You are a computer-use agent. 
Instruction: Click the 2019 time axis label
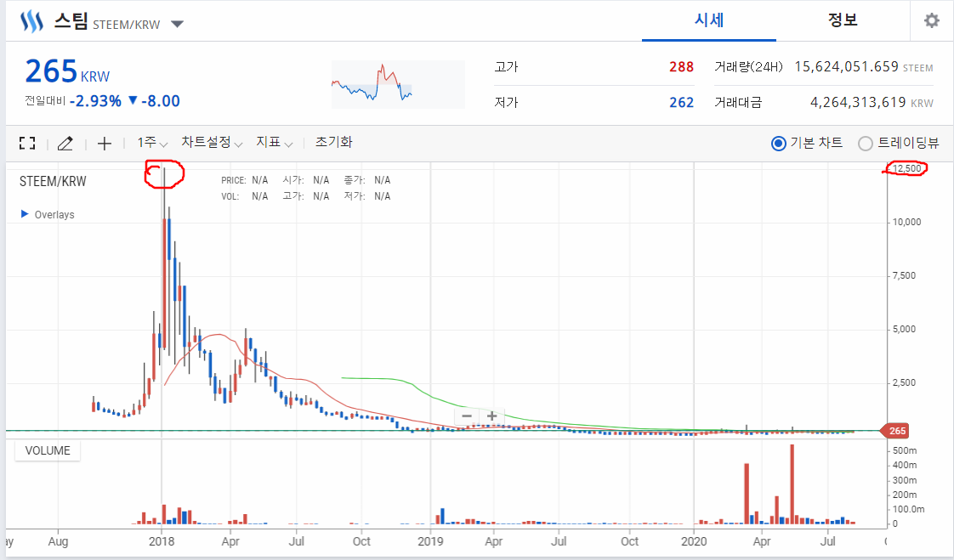(431, 541)
